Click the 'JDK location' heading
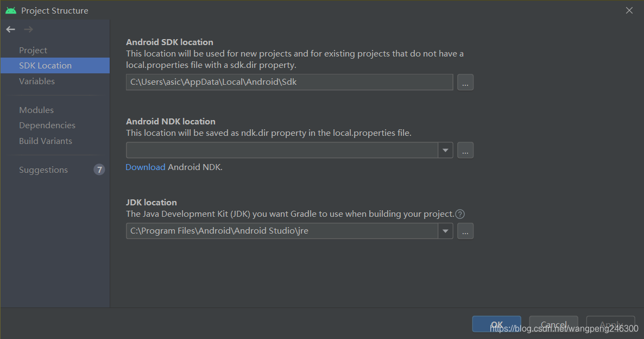Viewport: 644px width, 339px height. [x=151, y=202]
